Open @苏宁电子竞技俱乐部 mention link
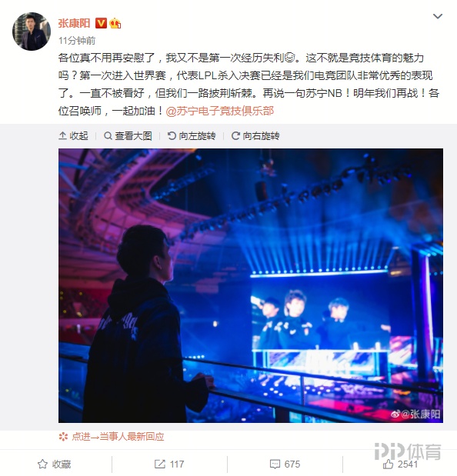Screen dimensions: 457x476 (220, 111)
